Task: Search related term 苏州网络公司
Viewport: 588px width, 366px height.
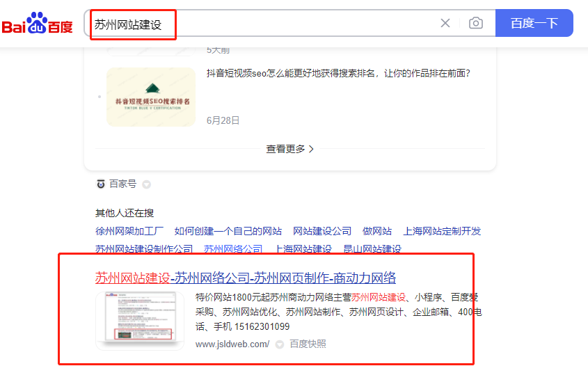Action: click(x=233, y=249)
